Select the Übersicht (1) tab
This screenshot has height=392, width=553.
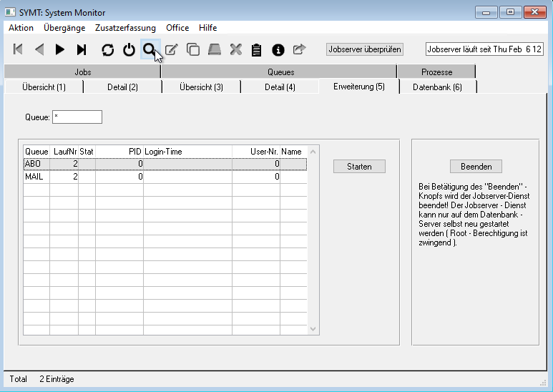click(x=44, y=87)
